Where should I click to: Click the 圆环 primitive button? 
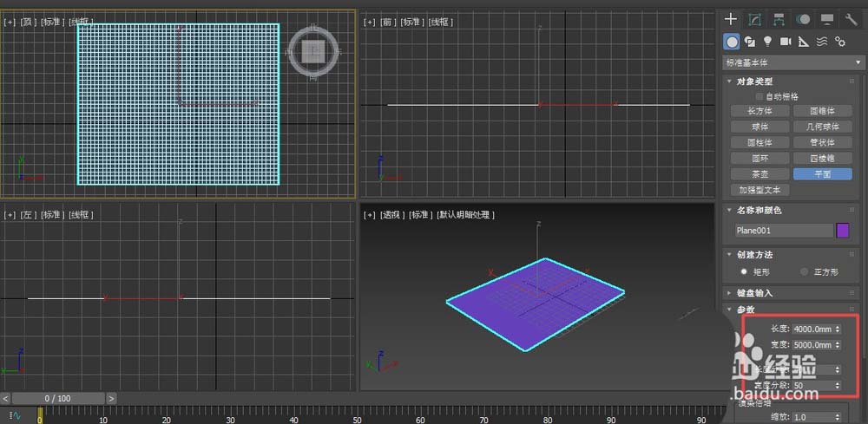pyautogui.click(x=760, y=158)
